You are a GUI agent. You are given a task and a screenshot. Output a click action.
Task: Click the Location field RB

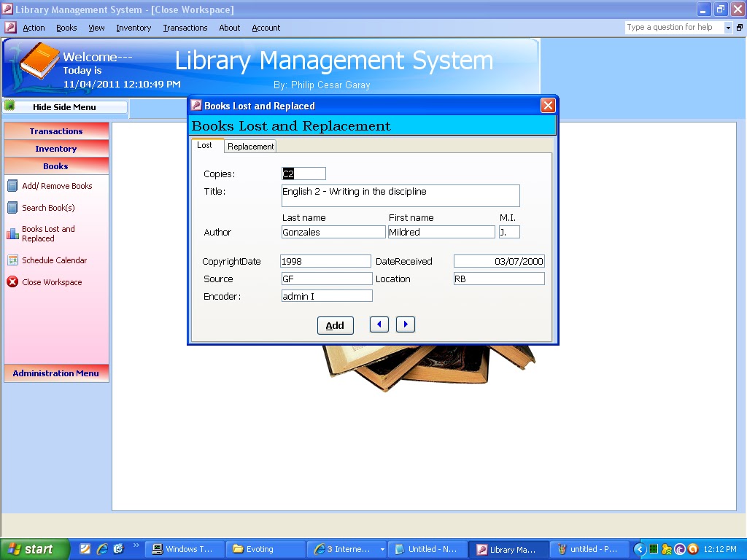[499, 279]
